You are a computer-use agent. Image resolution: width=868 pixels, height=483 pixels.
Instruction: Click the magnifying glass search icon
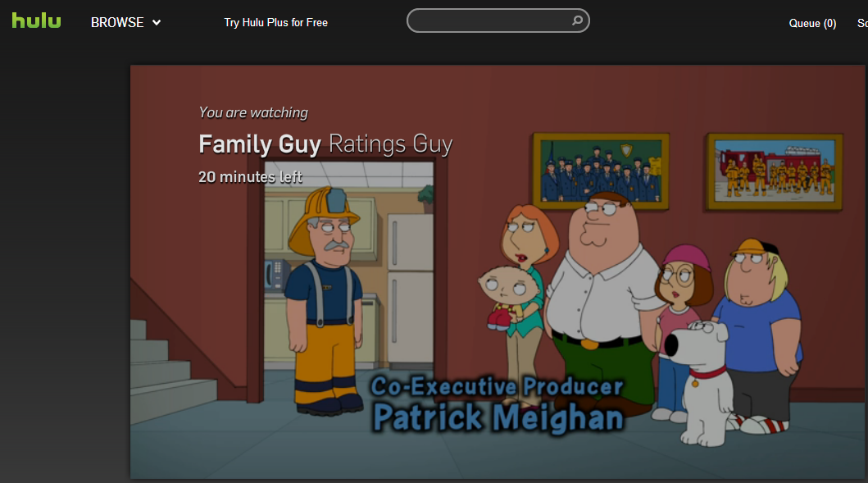pyautogui.click(x=577, y=21)
